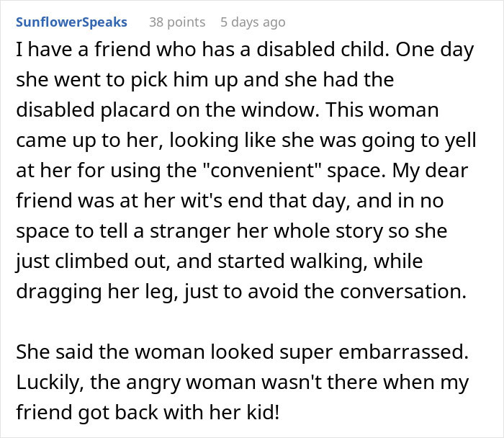Open the '5 days ago' timestamp permalink
The image size is (504, 438).
pyautogui.click(x=253, y=22)
